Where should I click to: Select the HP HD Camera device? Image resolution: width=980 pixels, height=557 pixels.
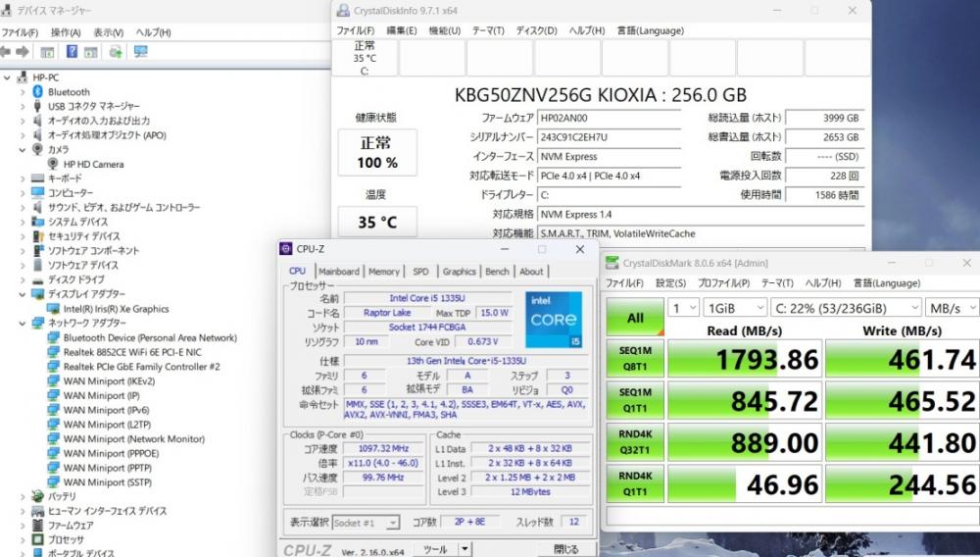point(93,164)
